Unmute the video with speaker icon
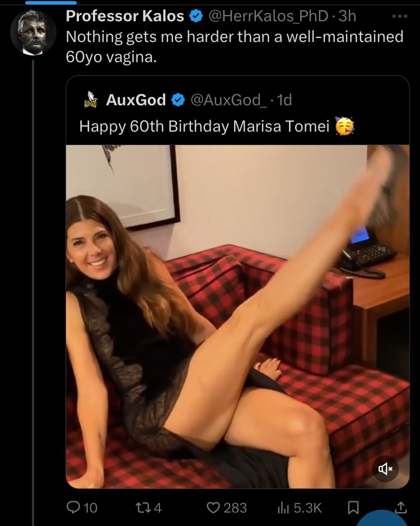The image size is (420, 526). tap(385, 469)
